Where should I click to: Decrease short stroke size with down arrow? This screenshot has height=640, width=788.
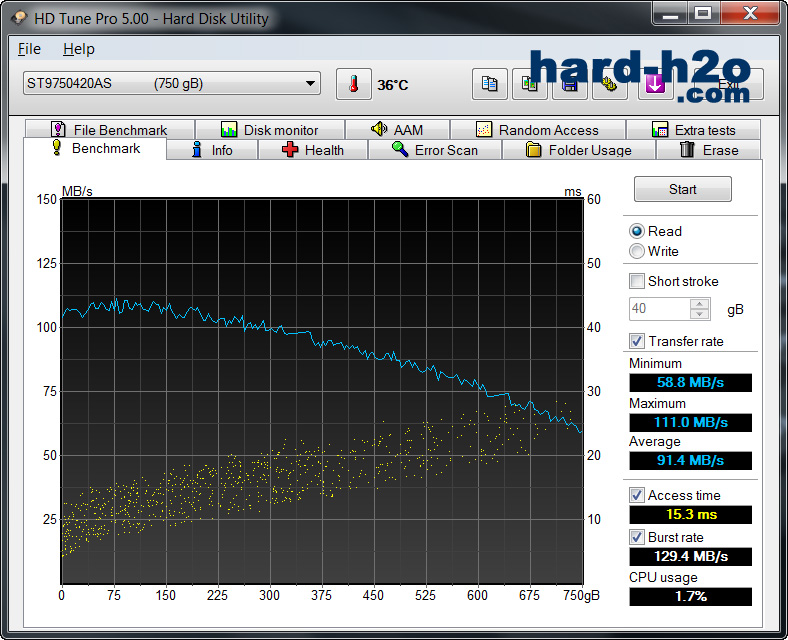click(700, 314)
